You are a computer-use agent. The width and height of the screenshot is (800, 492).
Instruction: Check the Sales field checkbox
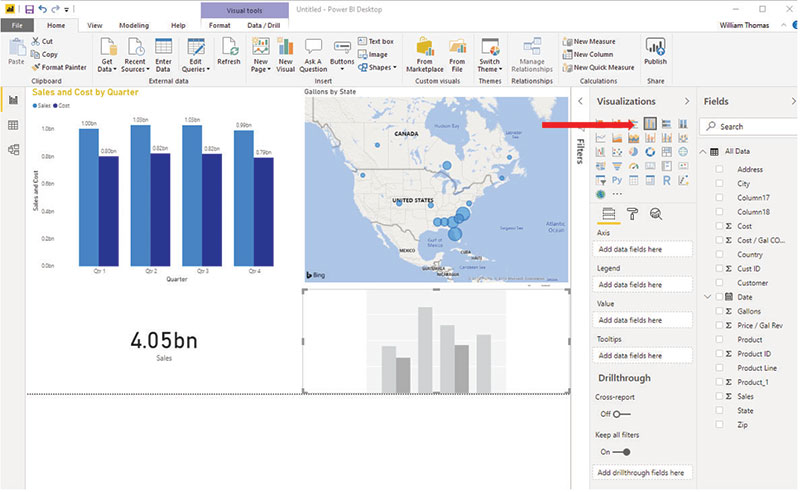click(718, 396)
